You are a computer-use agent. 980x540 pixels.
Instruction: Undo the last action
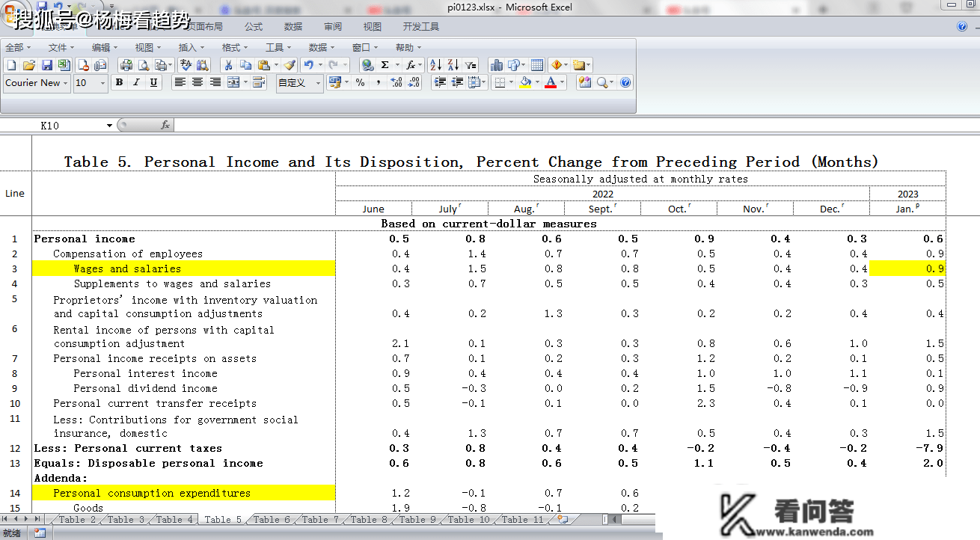click(x=308, y=65)
